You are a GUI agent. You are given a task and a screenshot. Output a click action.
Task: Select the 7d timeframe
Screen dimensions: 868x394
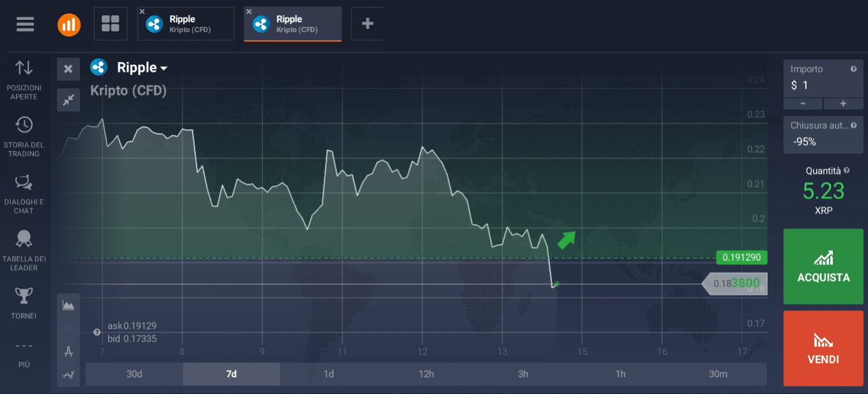232,374
